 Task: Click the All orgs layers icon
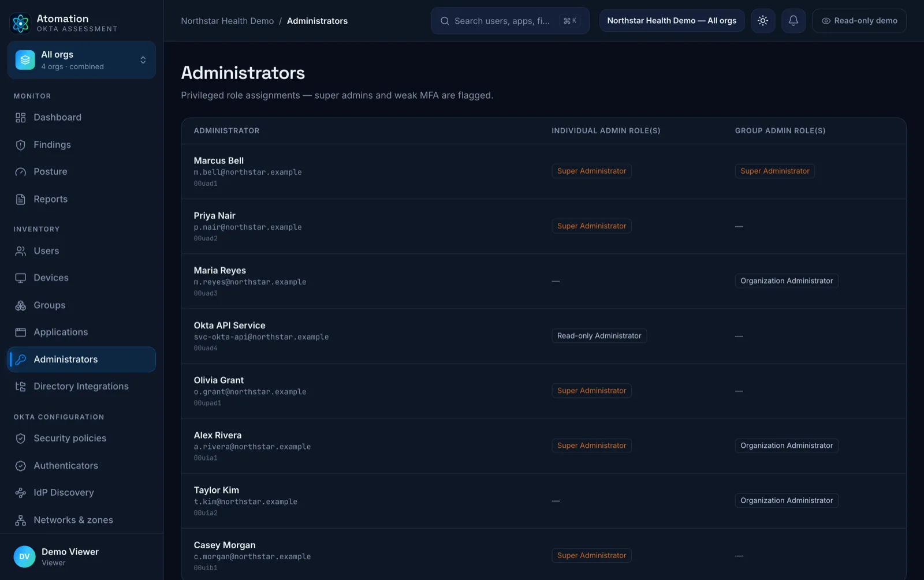click(25, 60)
